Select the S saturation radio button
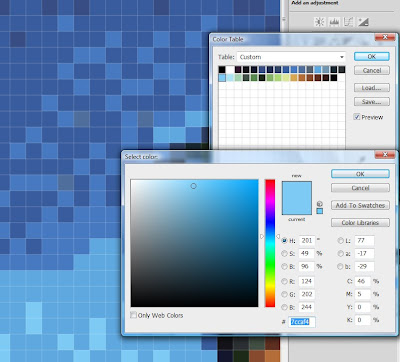400x362 pixels. [284, 253]
